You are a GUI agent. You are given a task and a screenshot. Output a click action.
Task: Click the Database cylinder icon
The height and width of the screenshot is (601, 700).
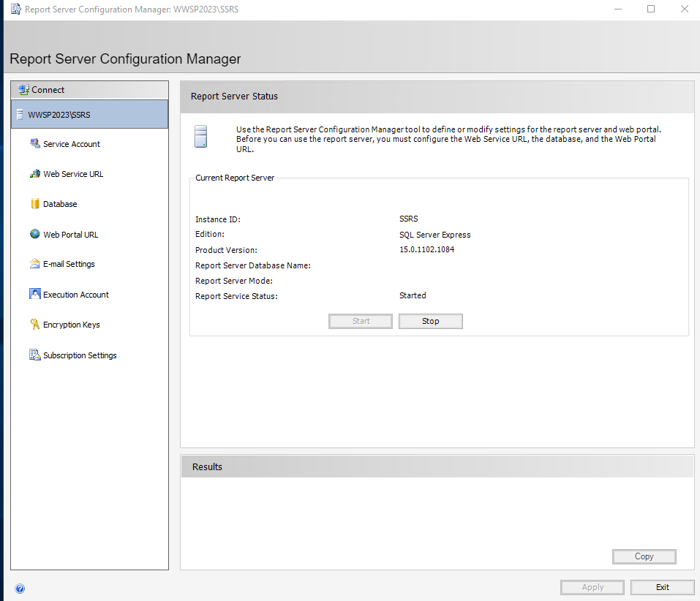coord(35,204)
